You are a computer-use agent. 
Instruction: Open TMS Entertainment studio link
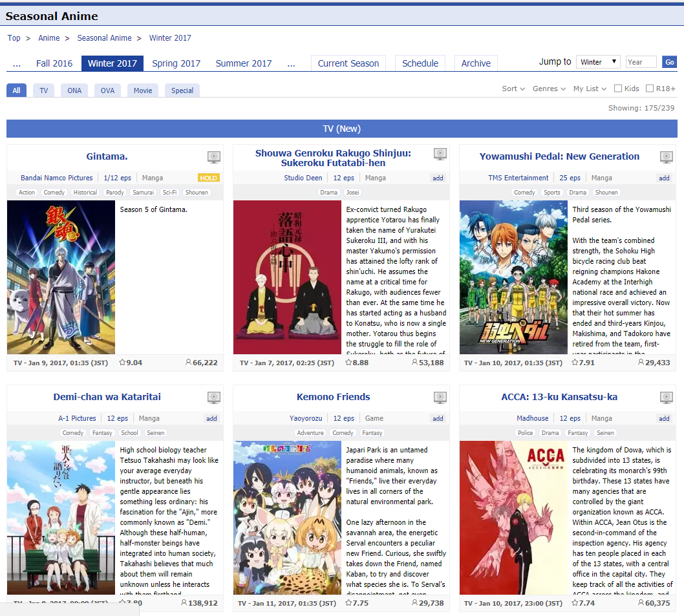click(518, 178)
